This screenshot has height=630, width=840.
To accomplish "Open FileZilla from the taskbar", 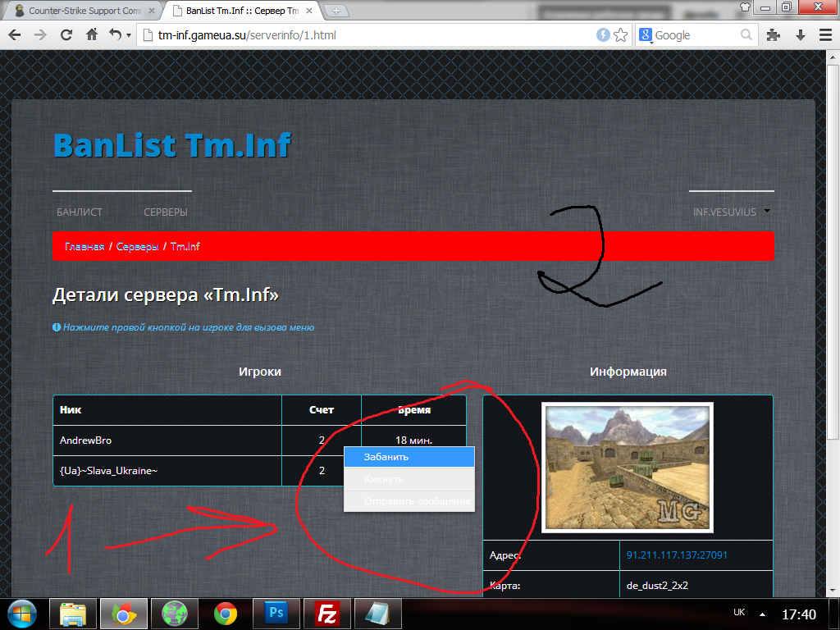I will point(327,614).
